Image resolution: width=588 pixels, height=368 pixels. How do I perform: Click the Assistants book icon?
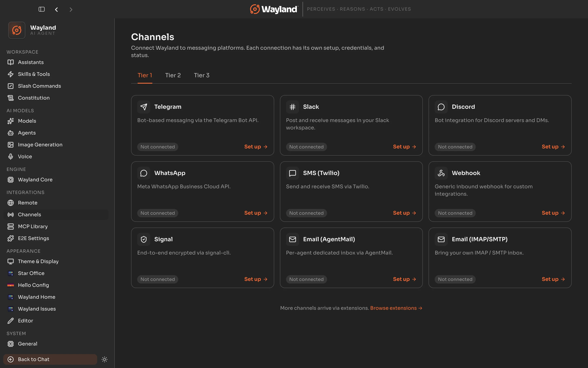coord(10,62)
